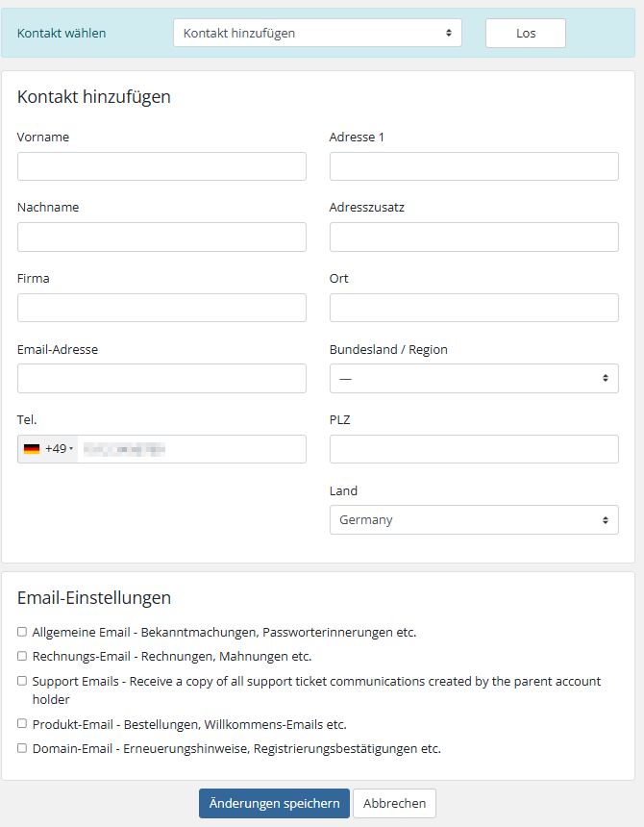
Task: Check the Rechnungs-Email option
Action: [x=22, y=656]
